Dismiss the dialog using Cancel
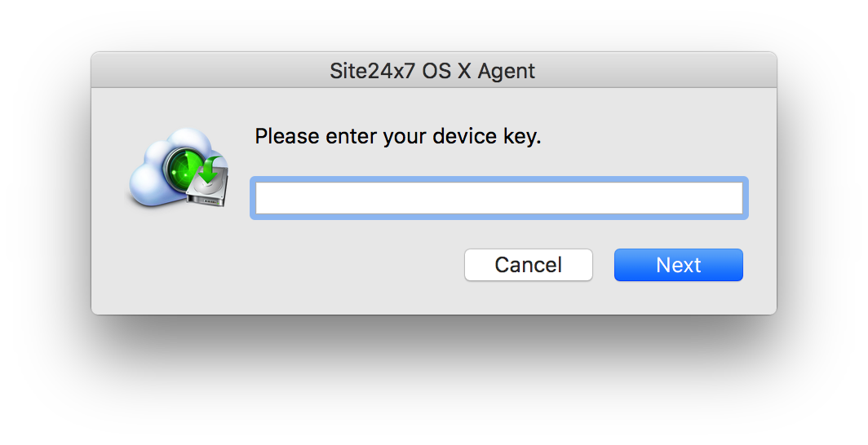Viewport: 868px width, 445px height. (529, 265)
